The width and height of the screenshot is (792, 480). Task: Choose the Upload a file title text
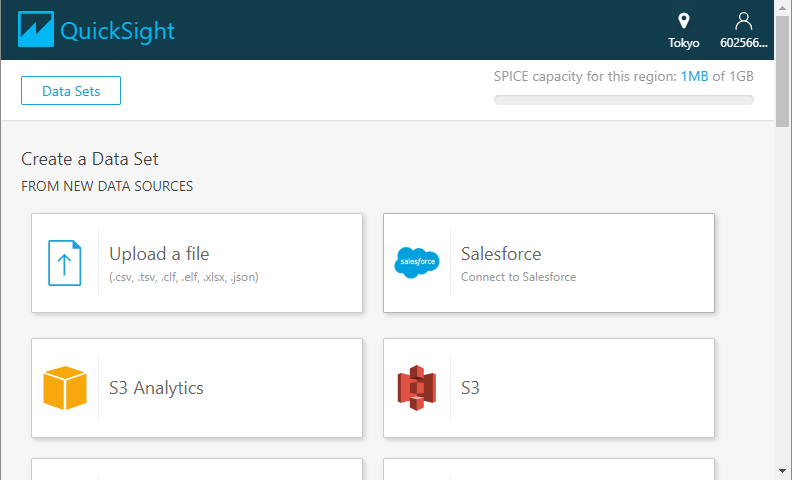pyautogui.click(x=159, y=254)
